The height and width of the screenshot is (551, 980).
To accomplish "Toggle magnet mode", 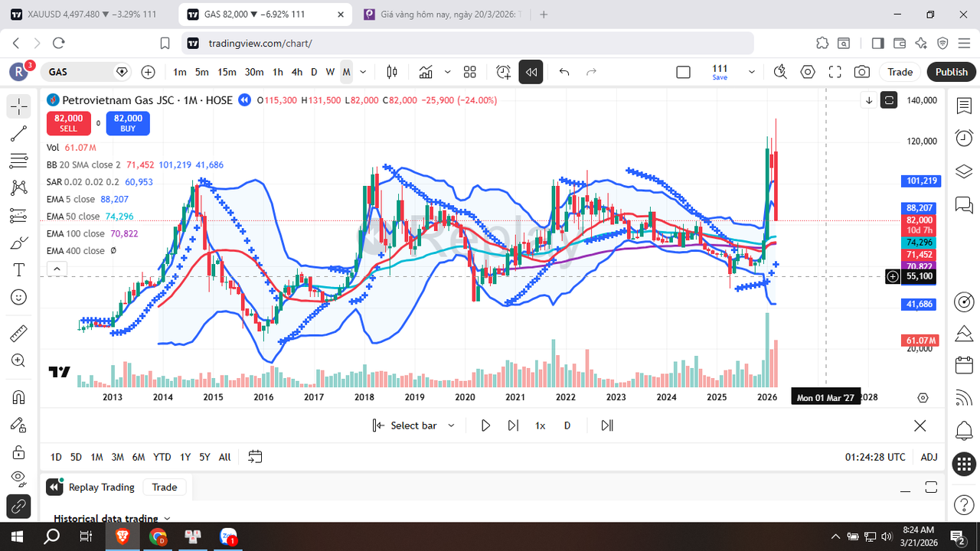I will point(18,397).
